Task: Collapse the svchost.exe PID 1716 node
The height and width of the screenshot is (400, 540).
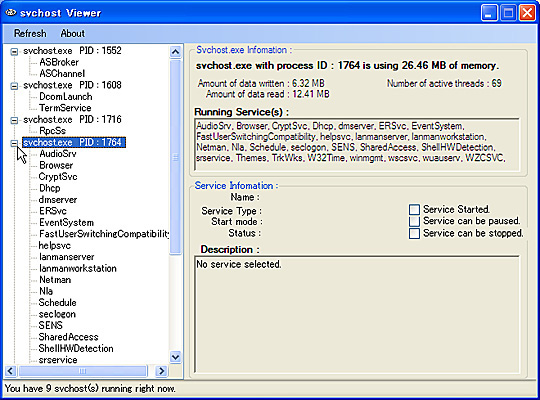Action: coord(14,120)
